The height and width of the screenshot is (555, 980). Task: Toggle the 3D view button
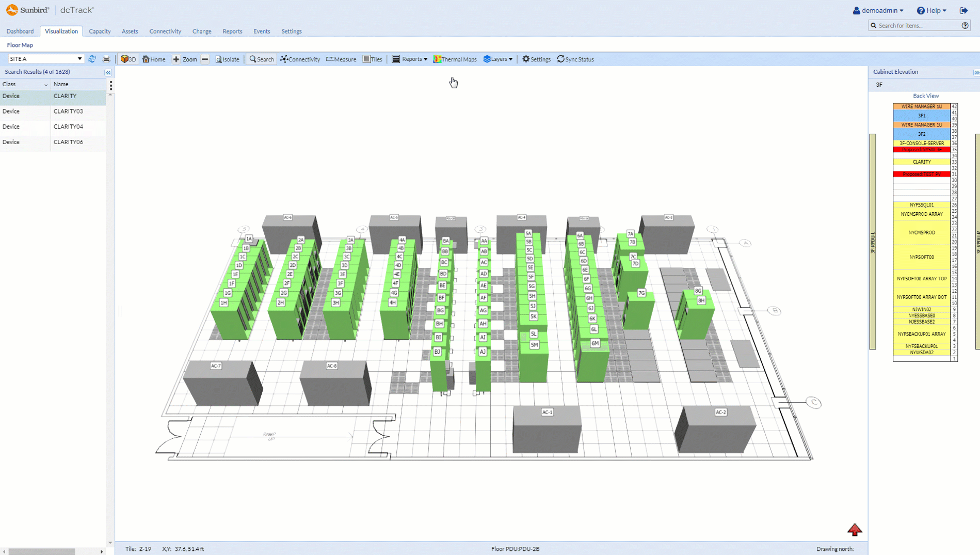click(128, 59)
